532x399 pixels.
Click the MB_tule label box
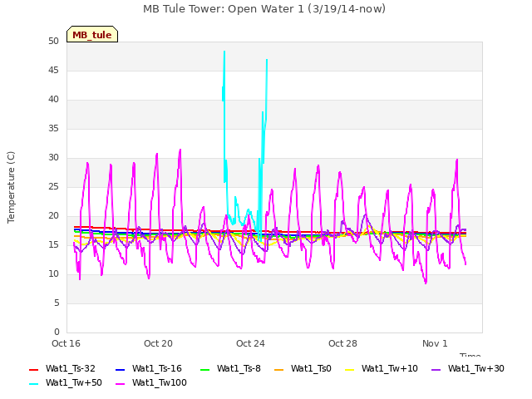(x=92, y=34)
